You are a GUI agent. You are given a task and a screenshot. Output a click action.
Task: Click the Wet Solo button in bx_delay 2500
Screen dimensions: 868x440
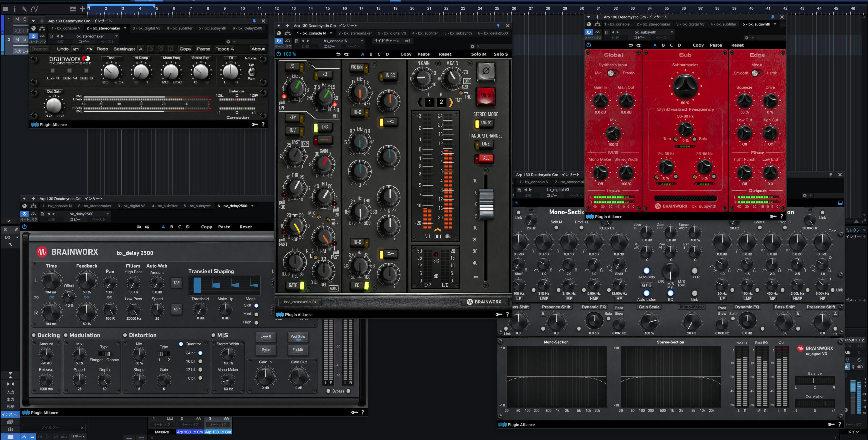tap(298, 337)
